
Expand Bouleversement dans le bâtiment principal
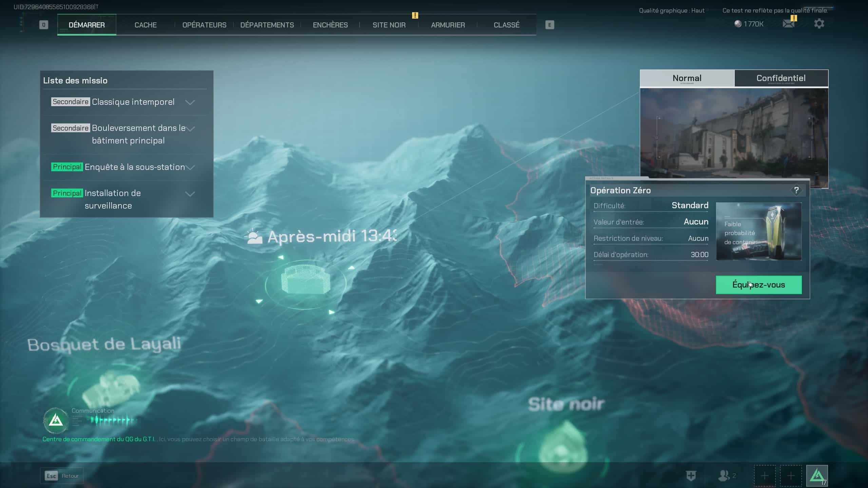(191, 128)
